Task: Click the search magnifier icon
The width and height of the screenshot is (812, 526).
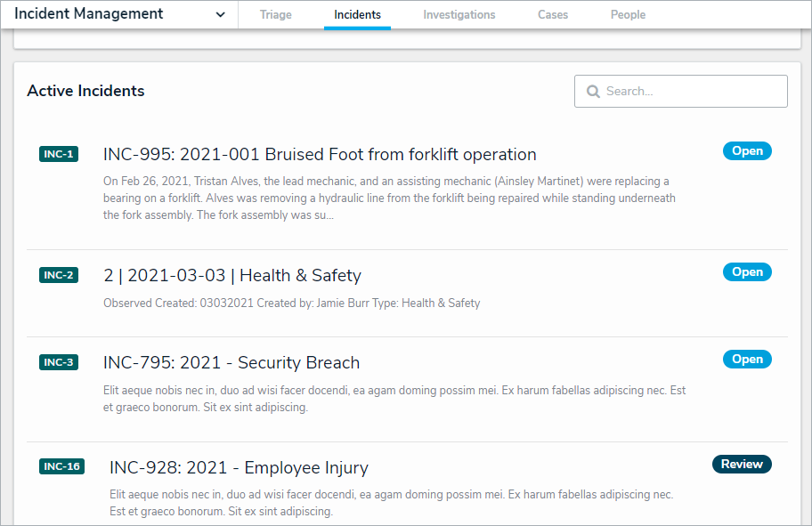Action: [592, 92]
